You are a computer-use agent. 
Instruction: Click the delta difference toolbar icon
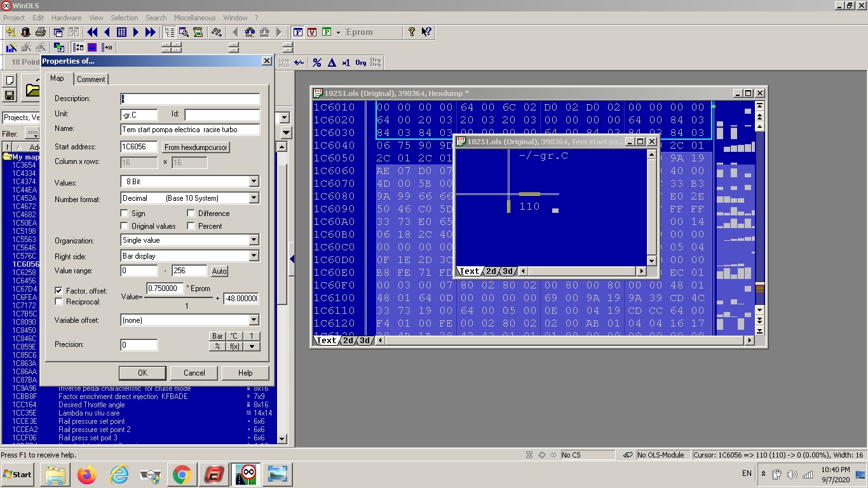coord(332,62)
